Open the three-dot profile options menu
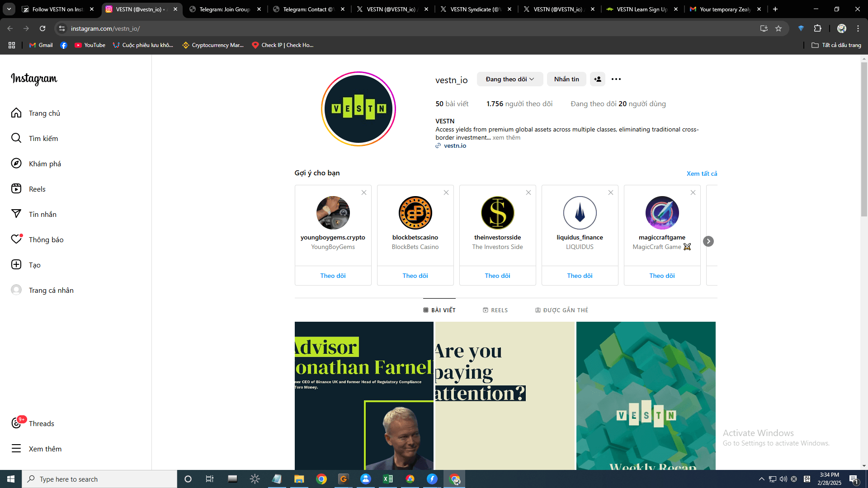The height and width of the screenshot is (488, 868). tap(616, 79)
